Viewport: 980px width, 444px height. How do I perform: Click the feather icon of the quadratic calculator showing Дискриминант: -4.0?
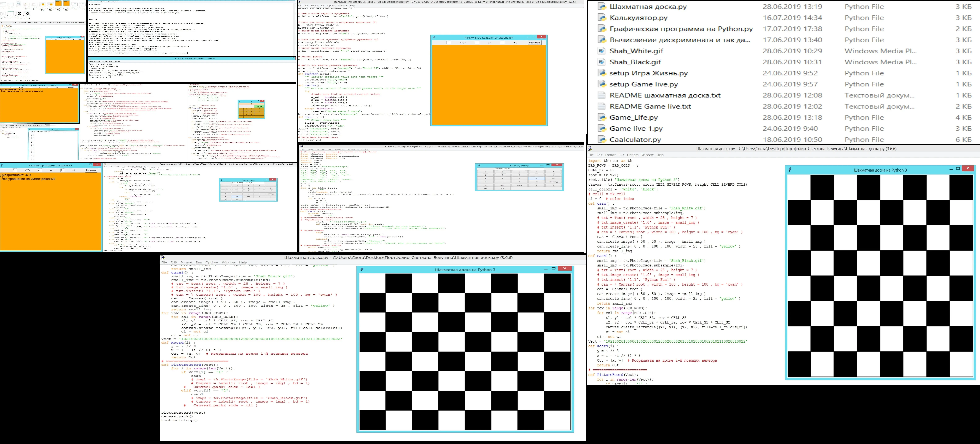click(x=2, y=165)
